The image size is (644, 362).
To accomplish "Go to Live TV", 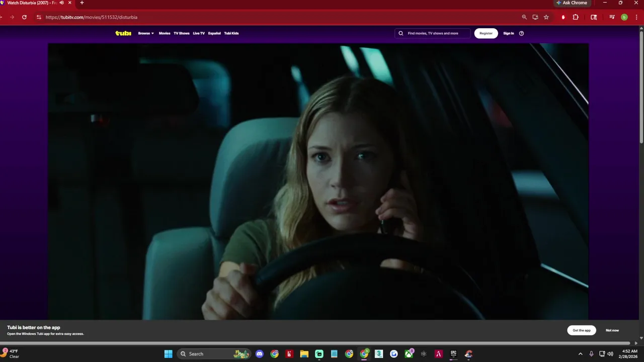I will pos(199,33).
